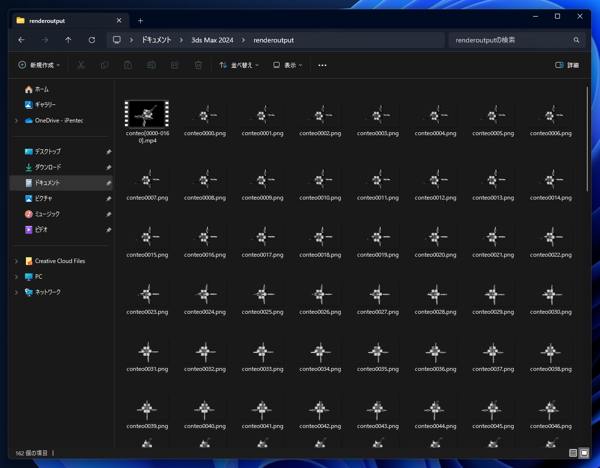Click the Refresh button in navigation bar
Screen dimensions: 600x468
(92, 40)
